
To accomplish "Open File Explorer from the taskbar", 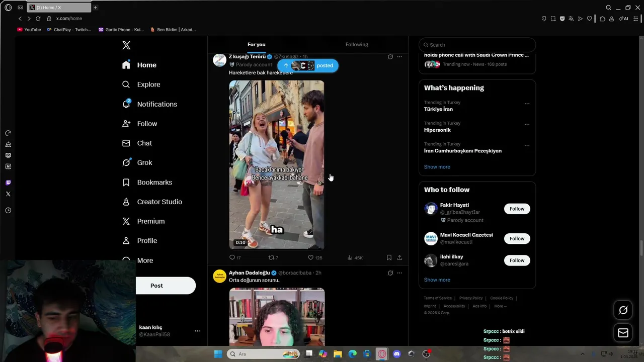I will pos(338,354).
